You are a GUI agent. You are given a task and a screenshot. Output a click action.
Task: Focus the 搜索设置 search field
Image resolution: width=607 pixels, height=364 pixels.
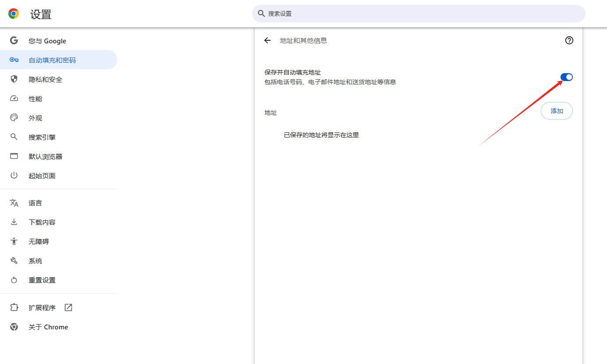pos(419,14)
